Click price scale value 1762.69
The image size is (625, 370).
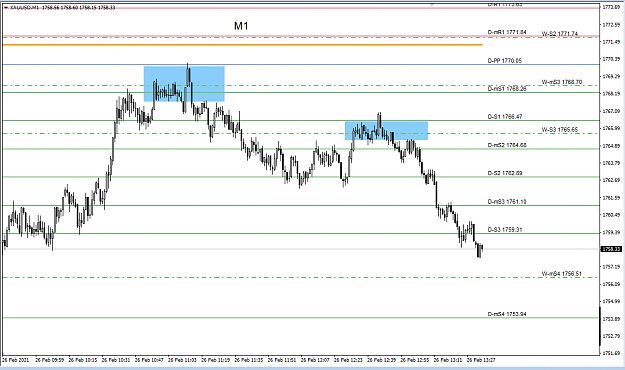tap(611, 180)
